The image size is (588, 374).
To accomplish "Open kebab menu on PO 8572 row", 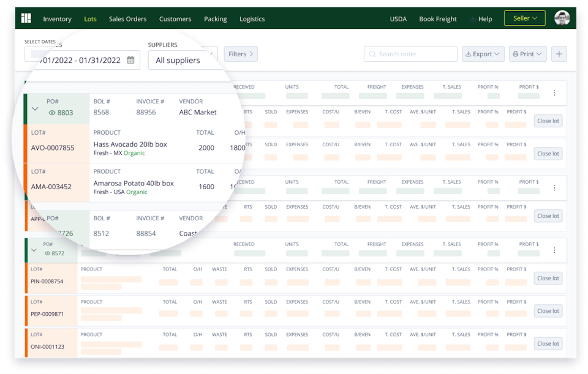I will point(554,250).
